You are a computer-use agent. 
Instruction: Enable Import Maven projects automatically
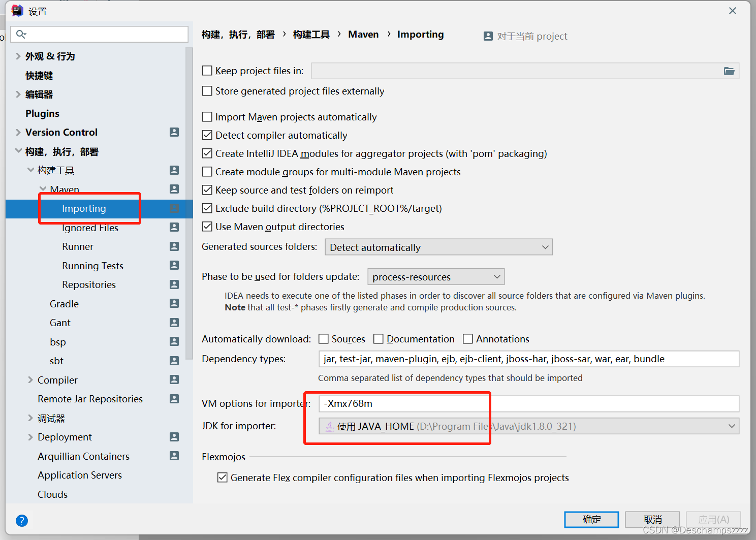coord(207,117)
